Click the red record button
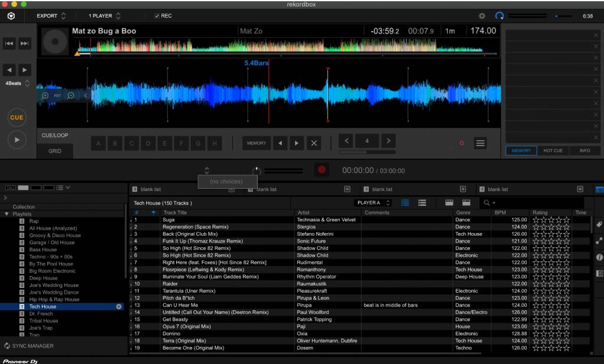Screen dimensions: 604x364 tap(321, 170)
